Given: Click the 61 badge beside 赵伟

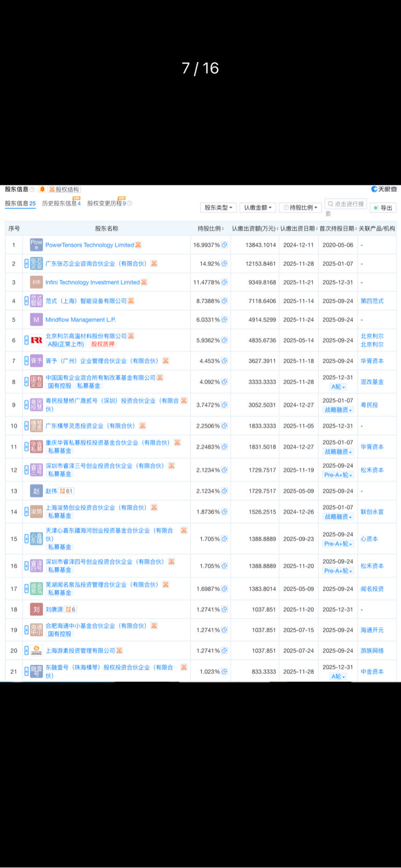Looking at the screenshot, I should coord(66,491).
